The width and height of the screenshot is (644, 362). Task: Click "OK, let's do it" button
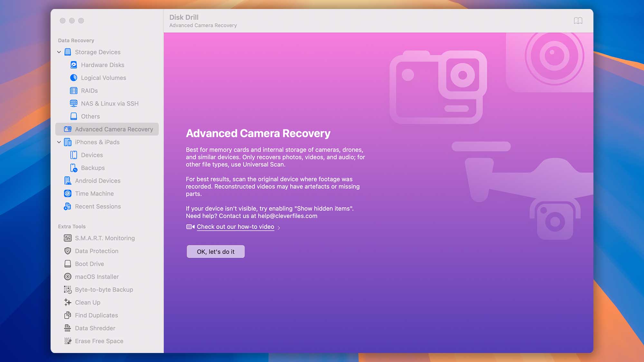(216, 252)
